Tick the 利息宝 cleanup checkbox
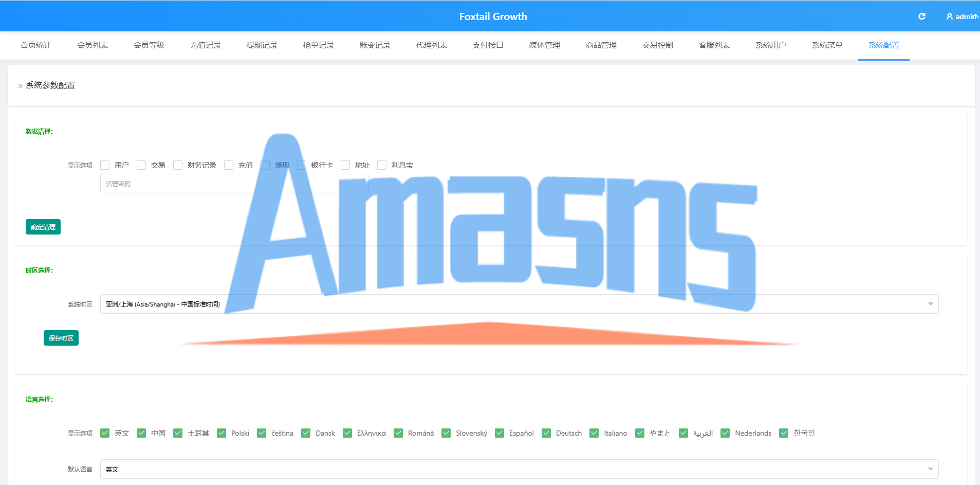Viewport: 980px width, 485px height. (382, 165)
